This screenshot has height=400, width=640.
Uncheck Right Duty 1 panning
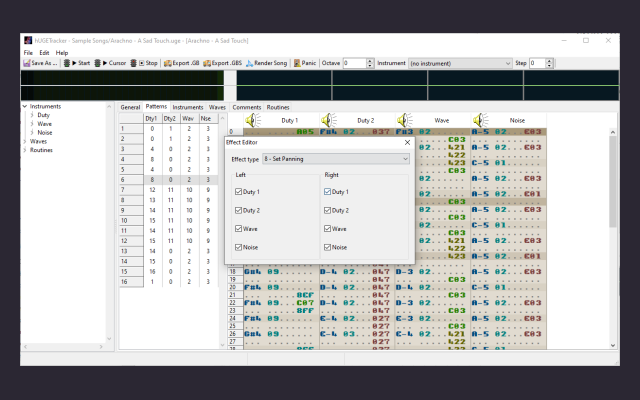tap(327, 191)
